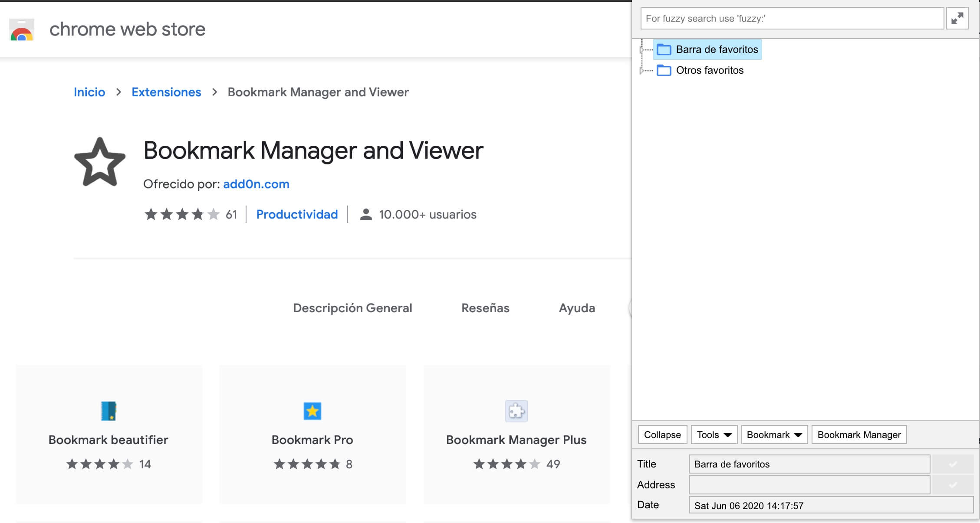Click the expand popup arrows icon

coord(957,18)
